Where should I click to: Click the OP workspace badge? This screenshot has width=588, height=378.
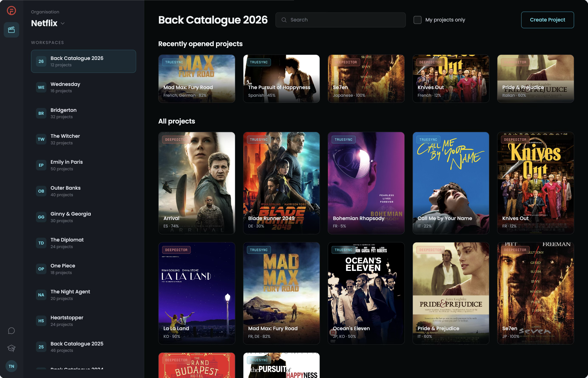41,269
